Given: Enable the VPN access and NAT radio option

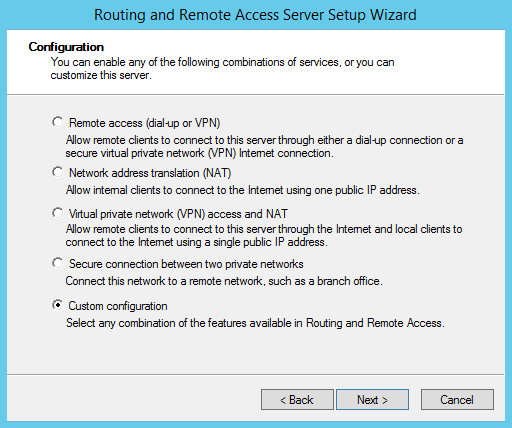Looking at the screenshot, I should (58, 213).
